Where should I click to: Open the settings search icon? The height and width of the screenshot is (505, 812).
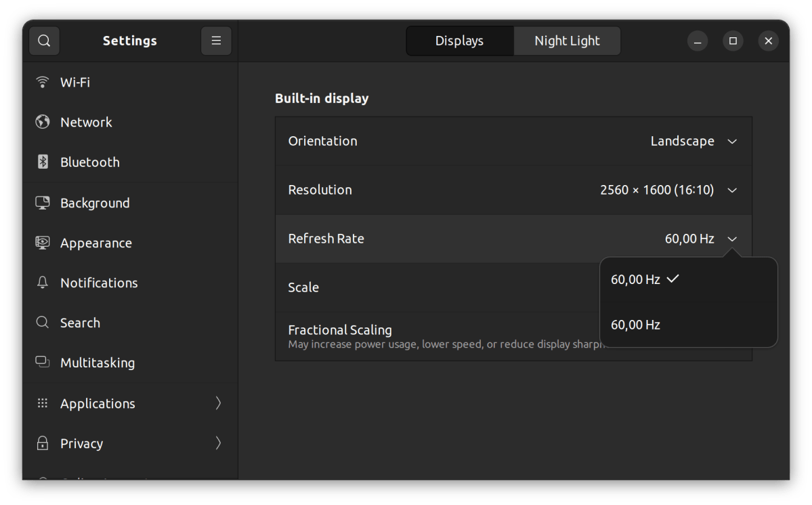tap(44, 41)
